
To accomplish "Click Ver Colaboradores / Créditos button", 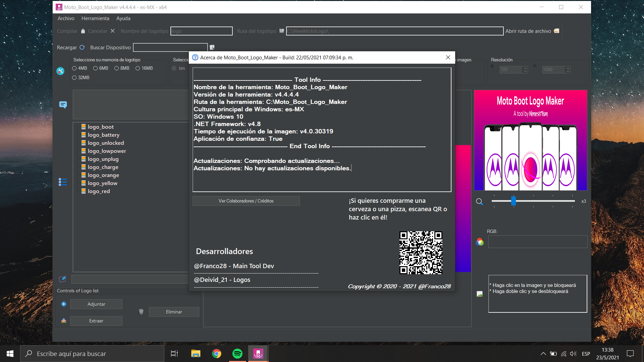I will (246, 201).
